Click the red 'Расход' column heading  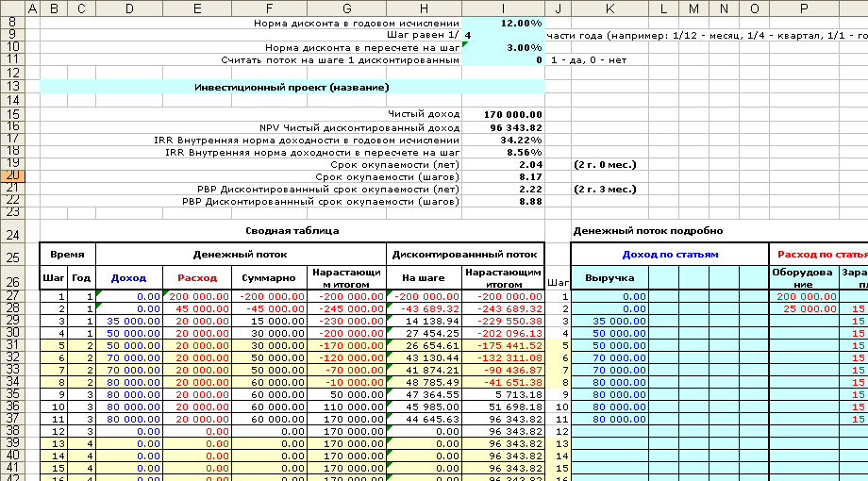197,278
